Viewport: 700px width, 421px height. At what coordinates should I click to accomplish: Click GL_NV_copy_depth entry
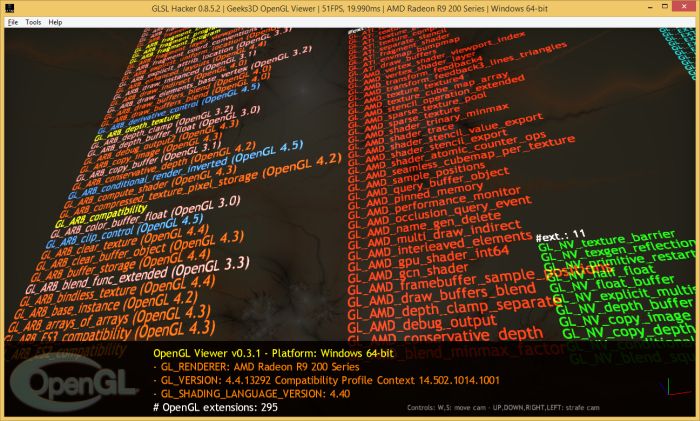[628, 331]
